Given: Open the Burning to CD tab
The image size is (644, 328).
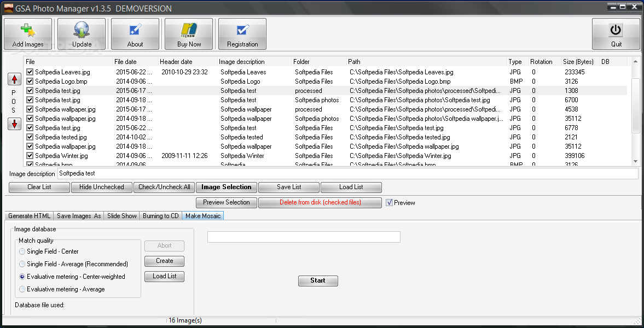Looking at the screenshot, I should click(160, 215).
